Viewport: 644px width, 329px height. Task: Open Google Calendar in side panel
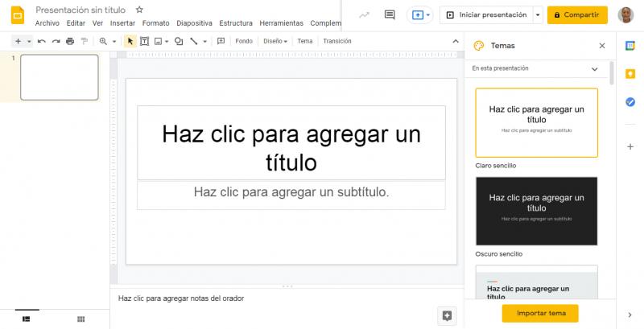tap(630, 44)
